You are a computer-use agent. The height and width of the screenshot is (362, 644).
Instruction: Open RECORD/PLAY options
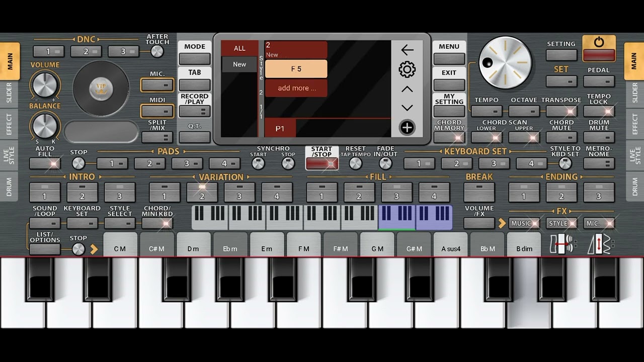[195, 111]
